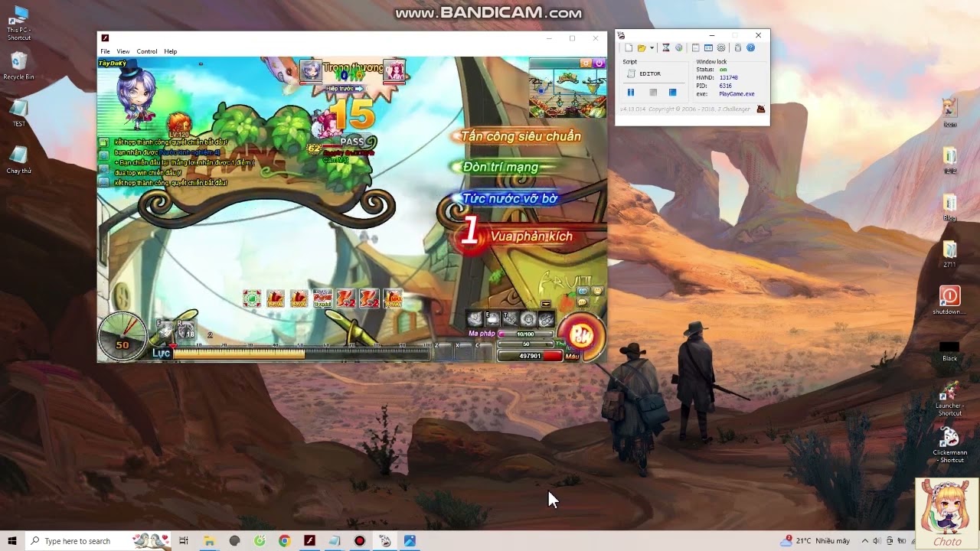Open shutdown desktop icon

click(x=949, y=301)
